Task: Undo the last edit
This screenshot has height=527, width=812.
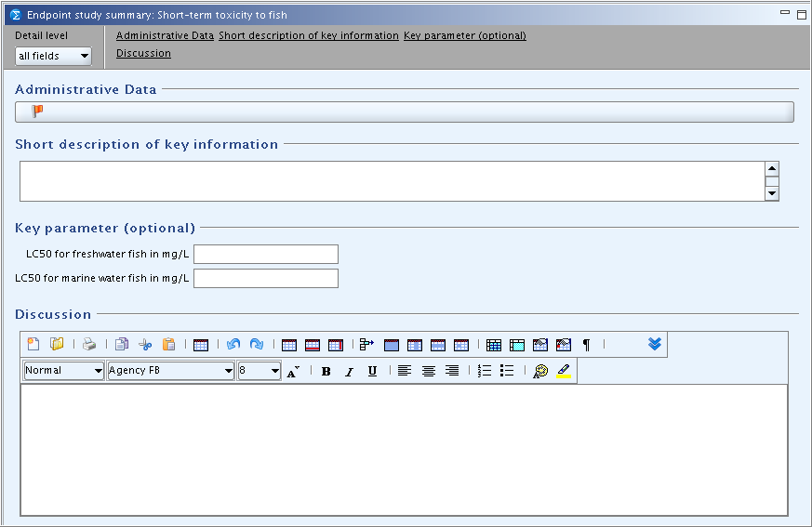Action: (x=233, y=344)
